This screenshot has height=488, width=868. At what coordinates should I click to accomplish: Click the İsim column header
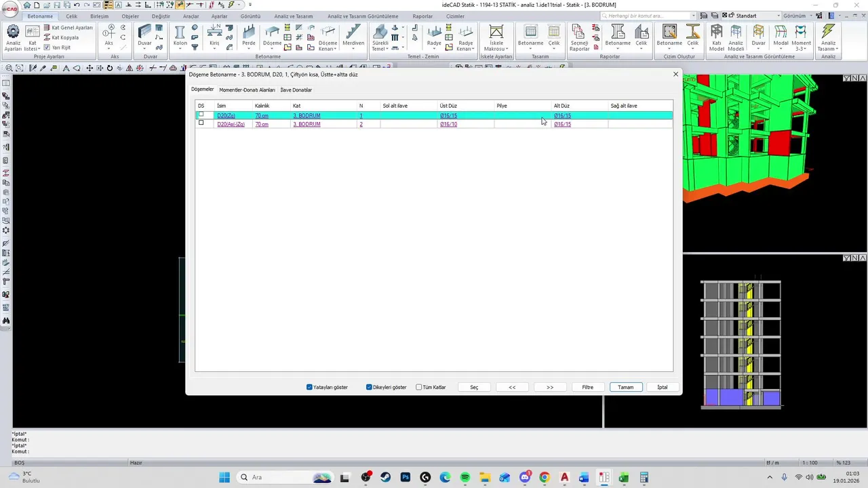pyautogui.click(x=222, y=106)
